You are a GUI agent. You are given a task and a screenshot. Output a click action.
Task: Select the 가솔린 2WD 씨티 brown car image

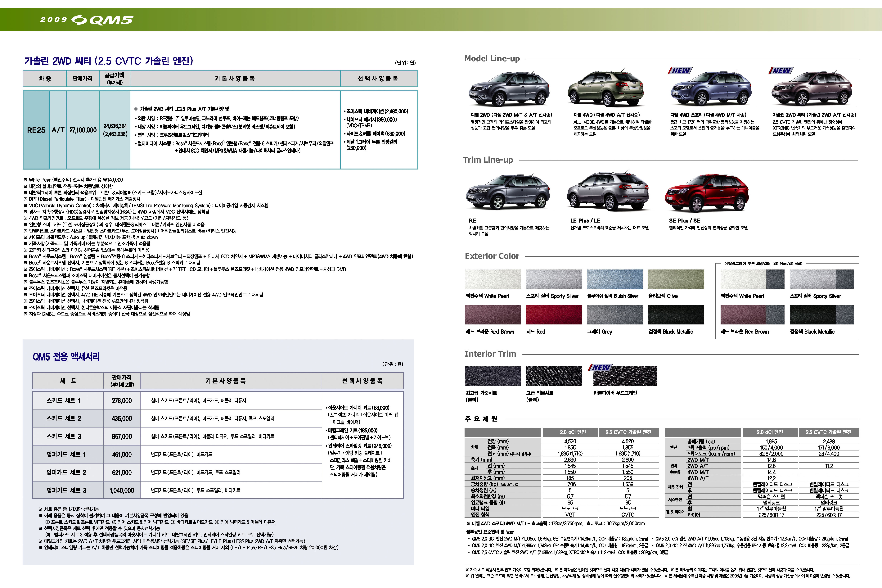point(812,89)
